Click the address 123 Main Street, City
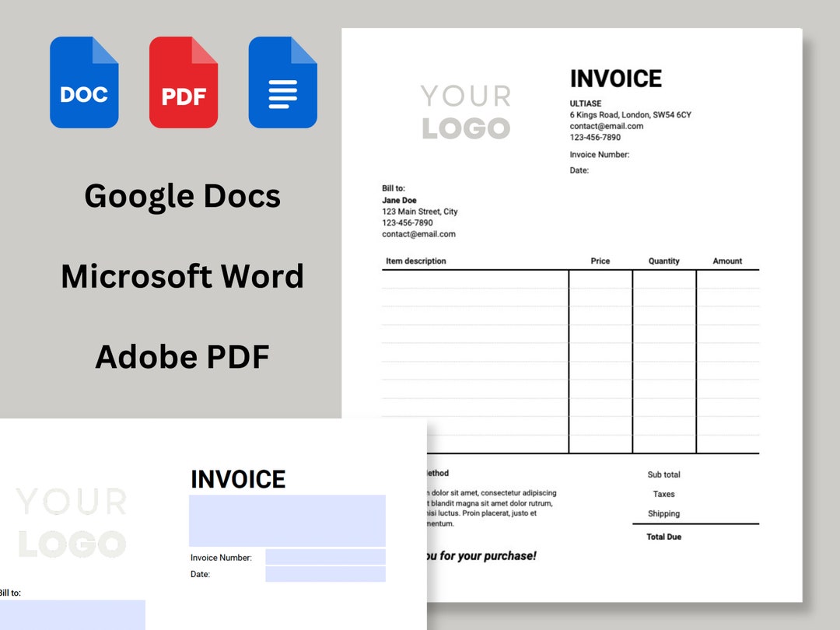 point(420,212)
